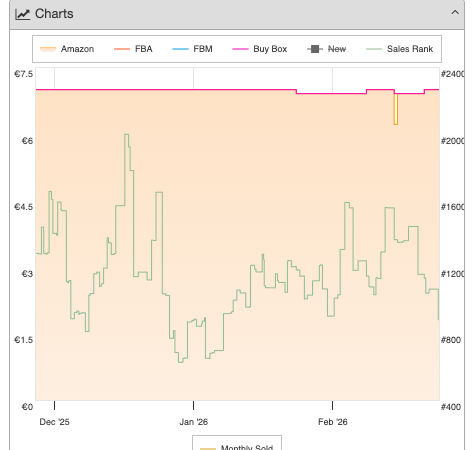Image resolution: width=474 pixels, height=450 pixels.
Task: Click the €6 price axis label
Action: tap(27, 141)
